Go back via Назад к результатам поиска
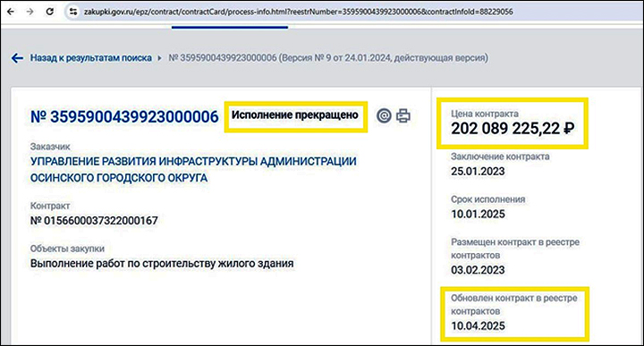Viewport: 644px width, 346px height. click(90, 58)
